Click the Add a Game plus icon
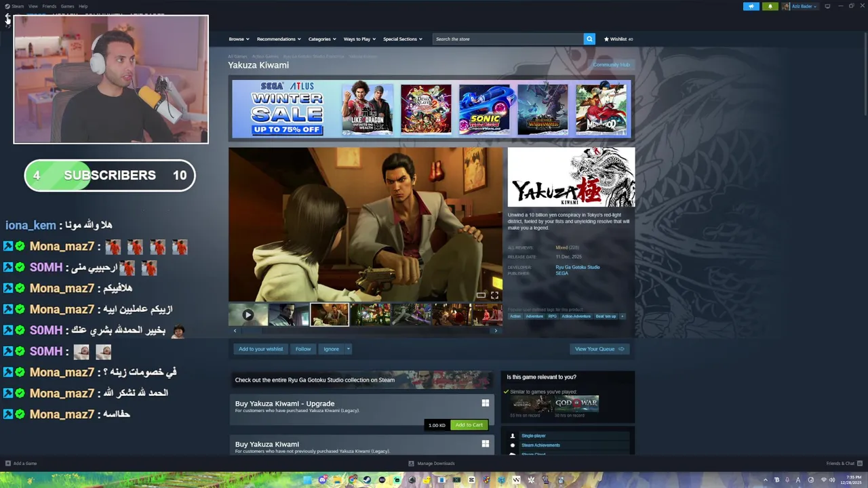 (x=8, y=464)
